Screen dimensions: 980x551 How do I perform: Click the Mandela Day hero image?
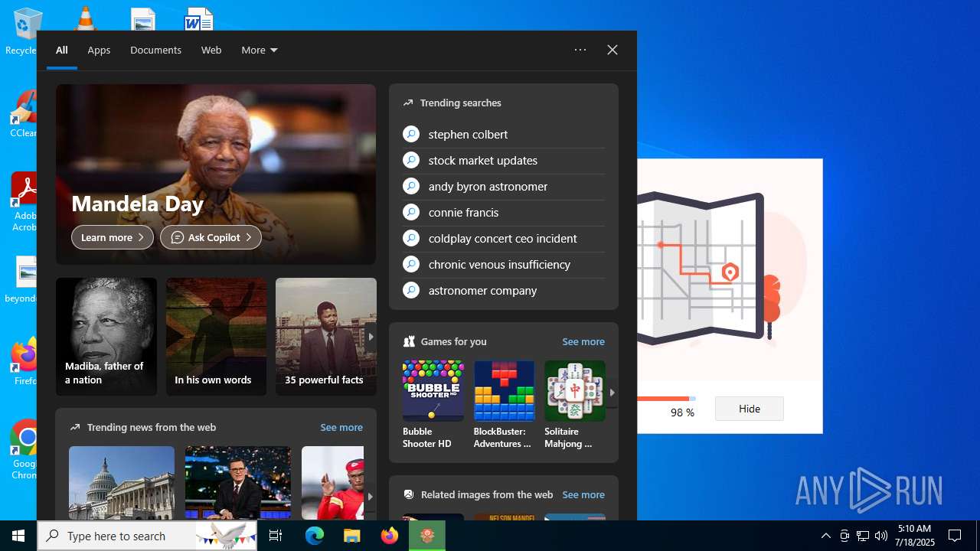click(x=216, y=174)
